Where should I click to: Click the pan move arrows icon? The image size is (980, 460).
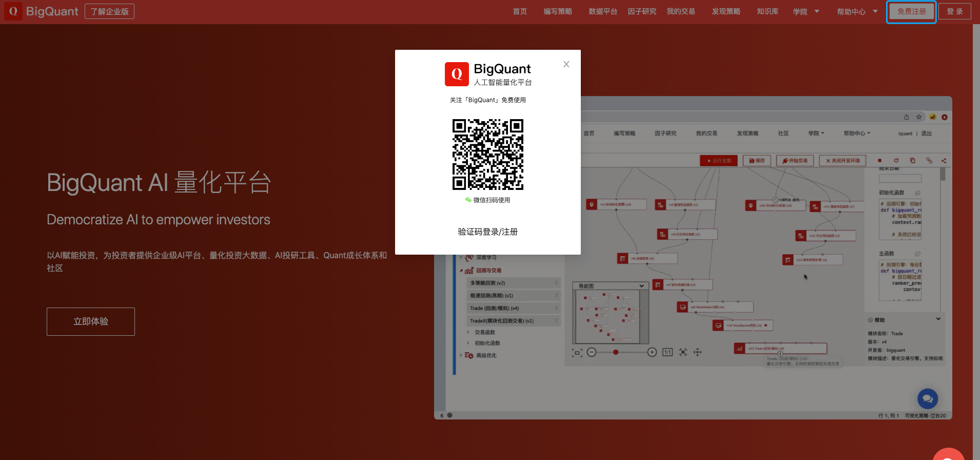tap(697, 352)
